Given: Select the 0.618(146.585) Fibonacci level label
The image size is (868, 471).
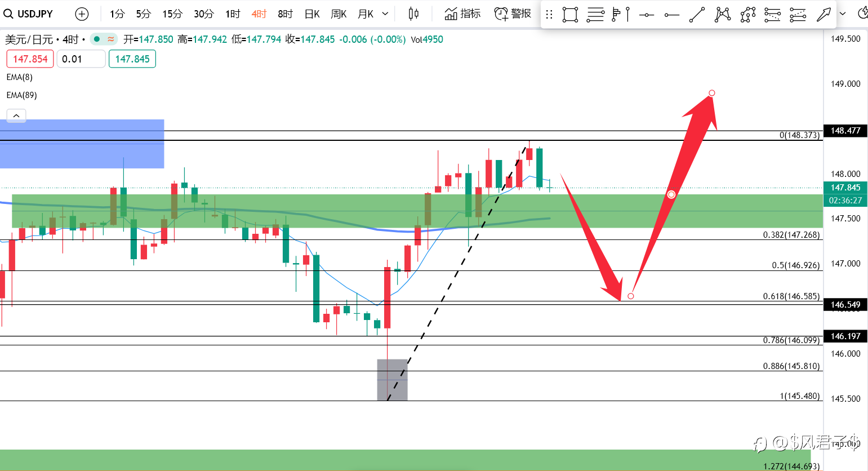Looking at the screenshot, I should point(791,296).
